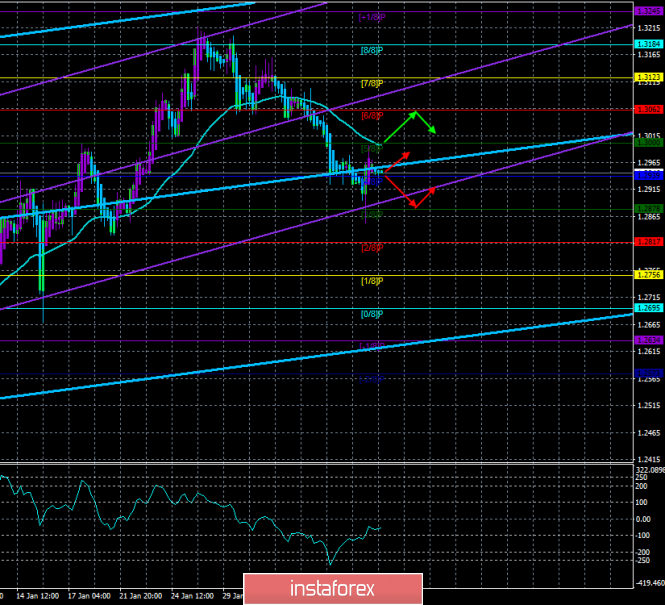Click the 1.2715 price axis value
Screen dimensions: 665x605
pyautogui.click(x=649, y=298)
